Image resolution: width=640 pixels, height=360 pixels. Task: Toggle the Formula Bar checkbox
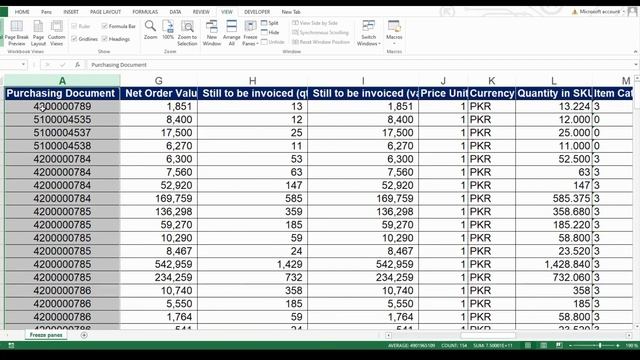click(105, 26)
